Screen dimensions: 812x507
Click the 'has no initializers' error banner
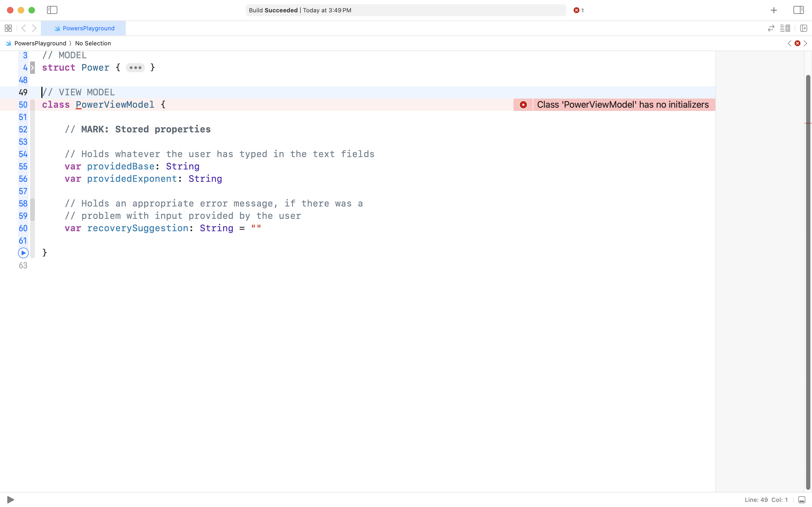tap(623, 105)
